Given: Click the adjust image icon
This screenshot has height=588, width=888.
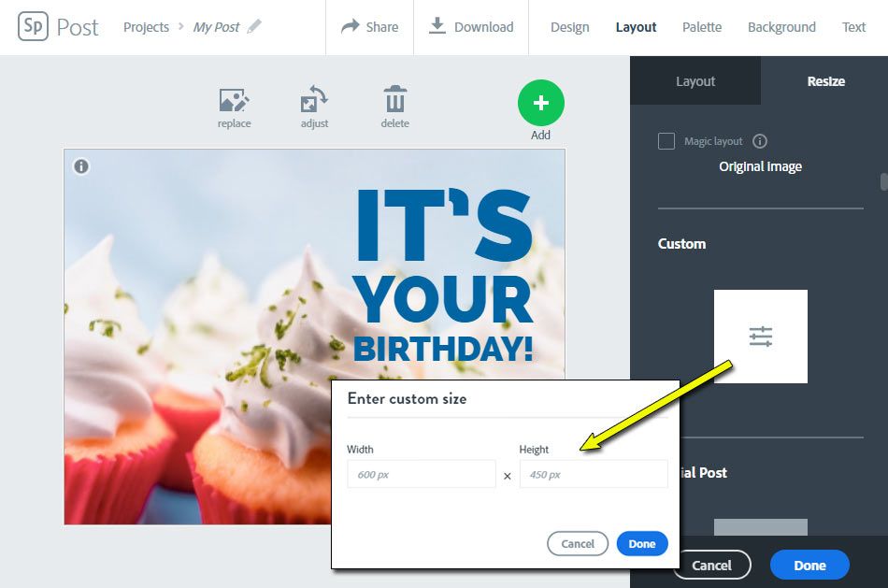Looking at the screenshot, I should pos(314,100).
